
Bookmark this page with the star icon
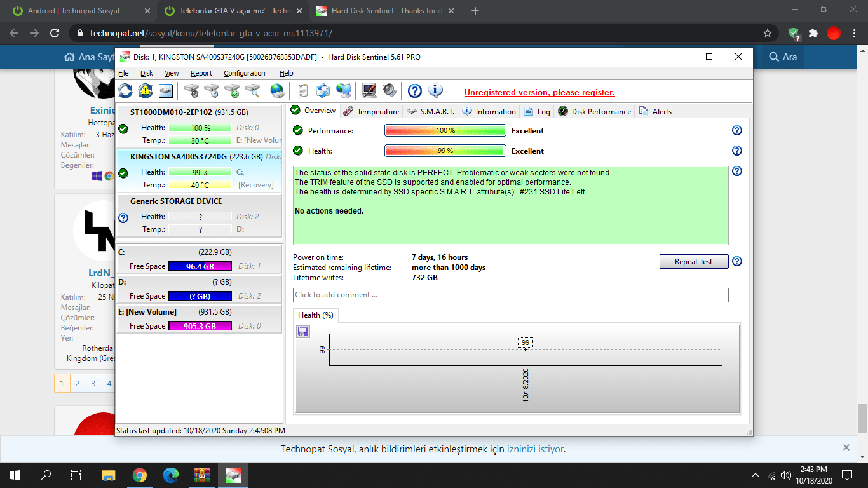pyautogui.click(x=768, y=33)
